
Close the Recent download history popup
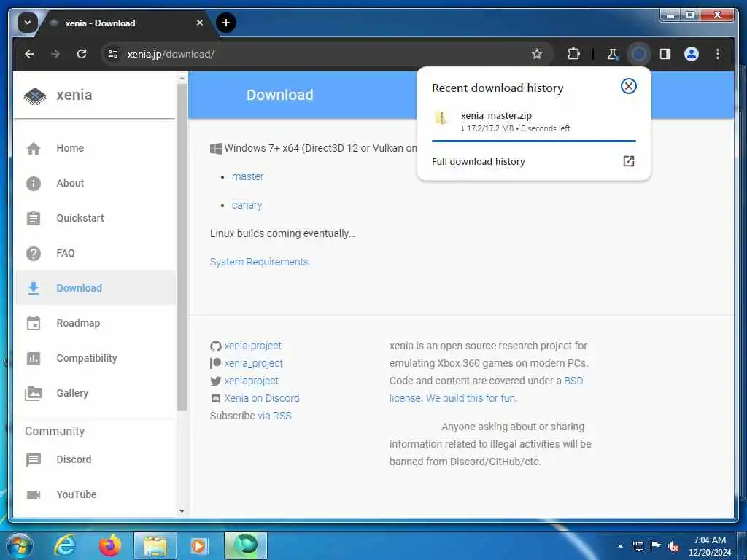pos(628,86)
